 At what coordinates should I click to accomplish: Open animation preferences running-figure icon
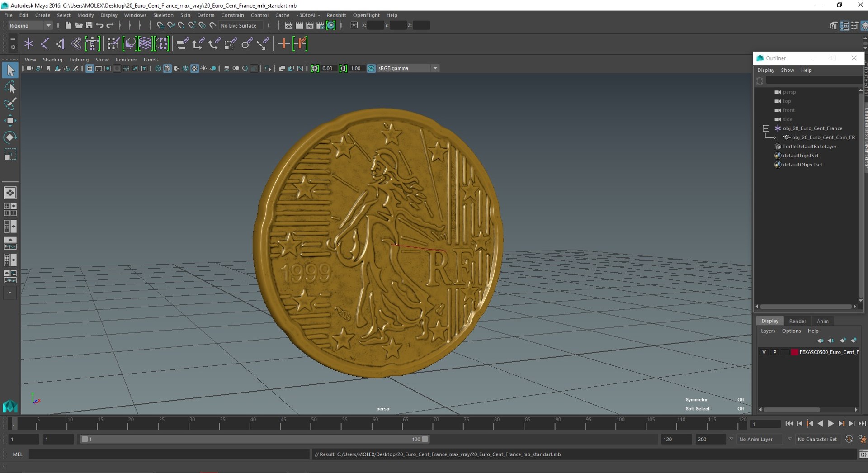(862, 439)
